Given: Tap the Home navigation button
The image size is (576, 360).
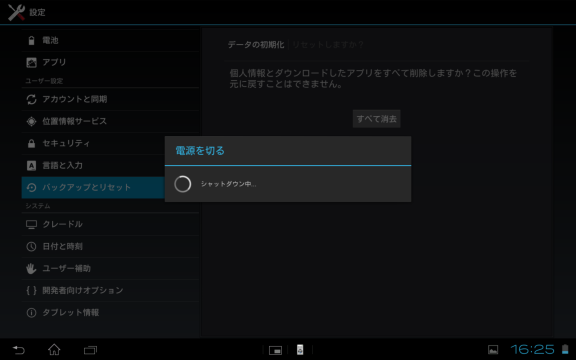Looking at the screenshot, I should 54,349.
